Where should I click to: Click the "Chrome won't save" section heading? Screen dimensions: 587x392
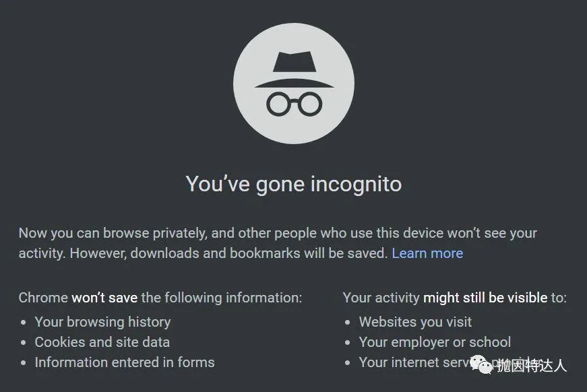coord(160,298)
